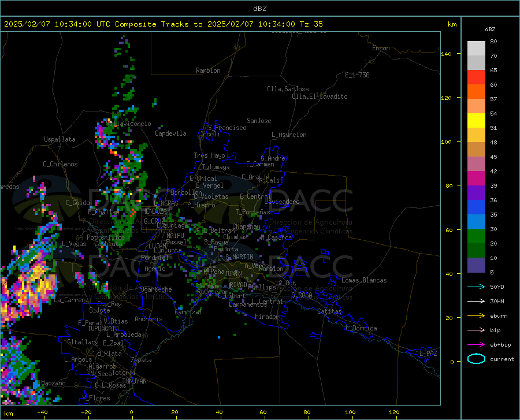Click the dBZ title at top
Image resolution: width=520 pixels, height=420 pixels.
pos(259,9)
